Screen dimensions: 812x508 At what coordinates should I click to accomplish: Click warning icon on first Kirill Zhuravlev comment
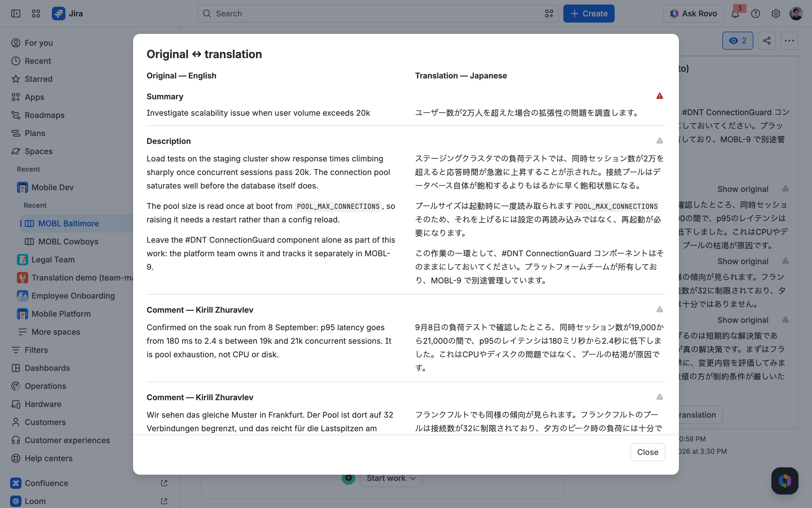pyautogui.click(x=659, y=309)
